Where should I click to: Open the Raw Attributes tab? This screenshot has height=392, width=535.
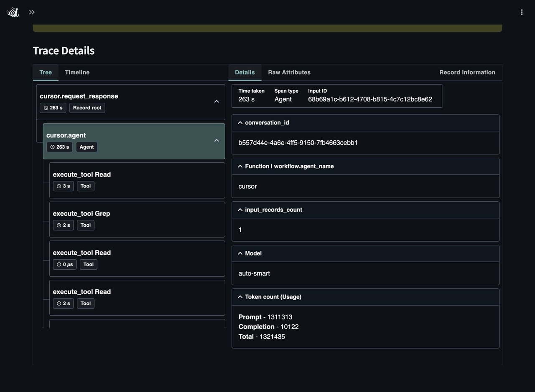289,72
